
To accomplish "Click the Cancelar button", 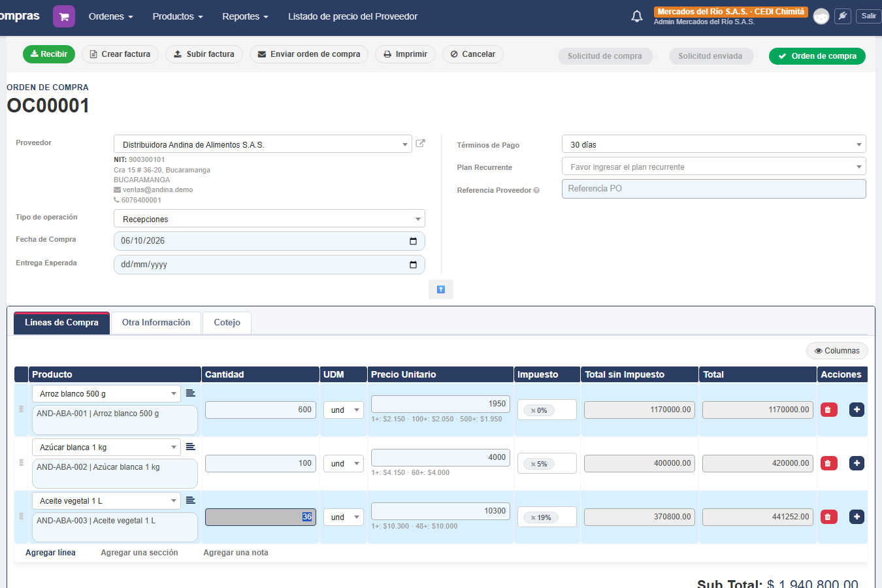I will click(473, 54).
